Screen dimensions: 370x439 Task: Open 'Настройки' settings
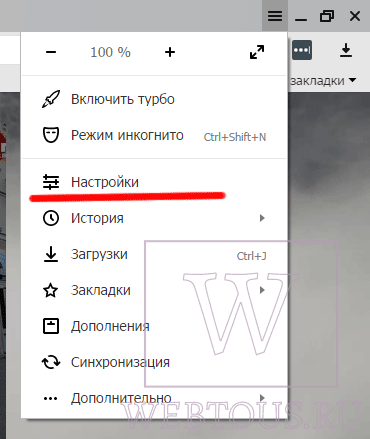coord(105,182)
